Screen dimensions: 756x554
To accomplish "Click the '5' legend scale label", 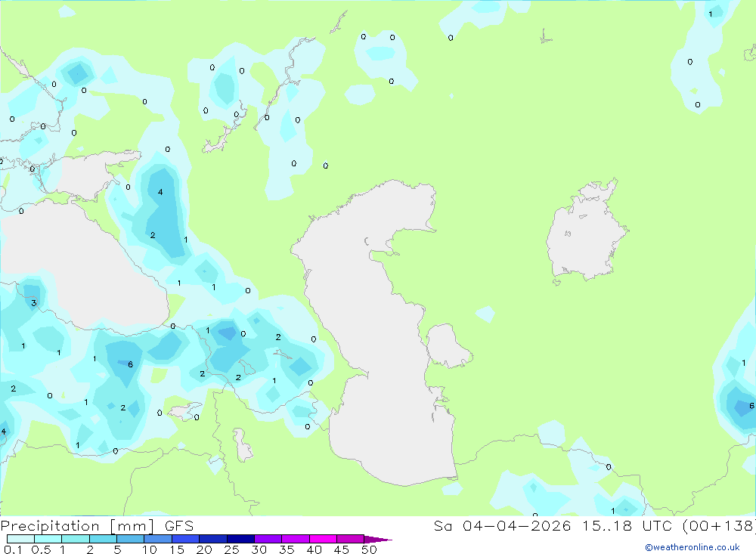I will (x=117, y=549).
